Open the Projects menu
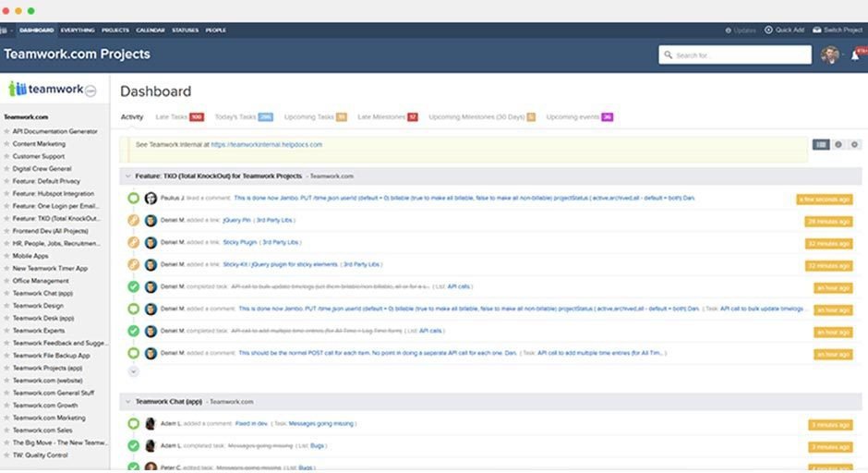The image size is (868, 473). tap(115, 30)
